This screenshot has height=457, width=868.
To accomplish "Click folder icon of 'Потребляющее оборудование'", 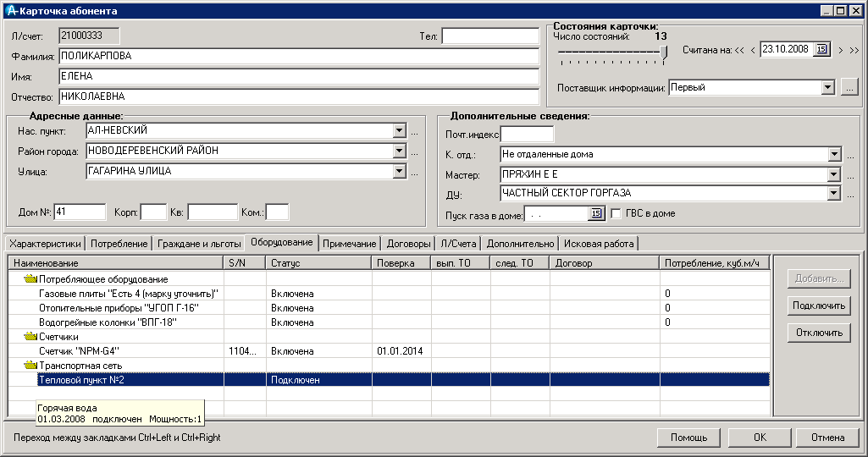I will point(30,278).
